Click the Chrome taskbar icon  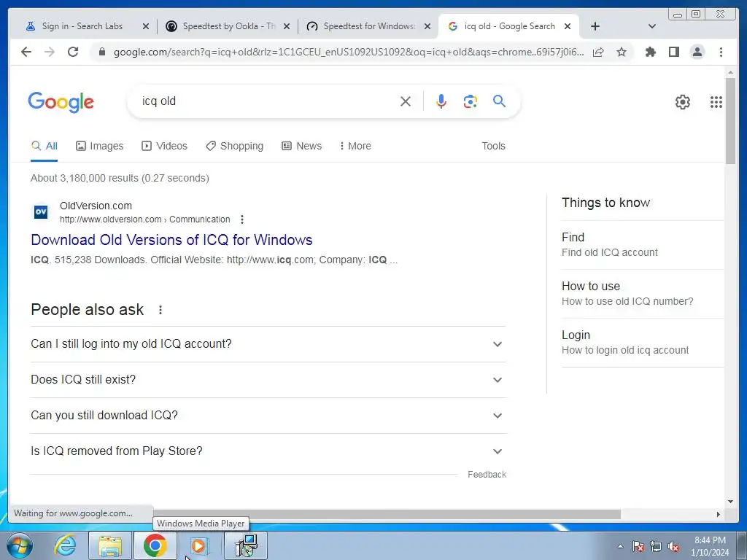[x=155, y=545]
